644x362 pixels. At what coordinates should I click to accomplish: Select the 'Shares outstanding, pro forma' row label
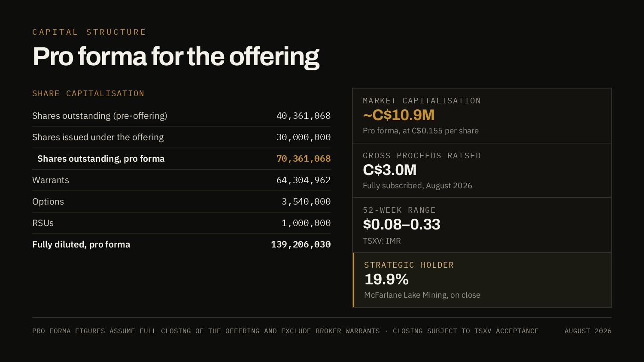click(101, 159)
